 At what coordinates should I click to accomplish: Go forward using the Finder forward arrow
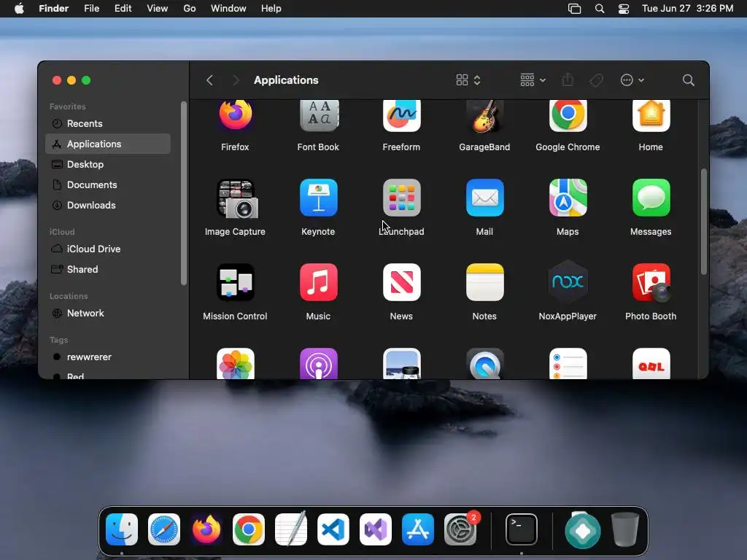click(x=236, y=80)
